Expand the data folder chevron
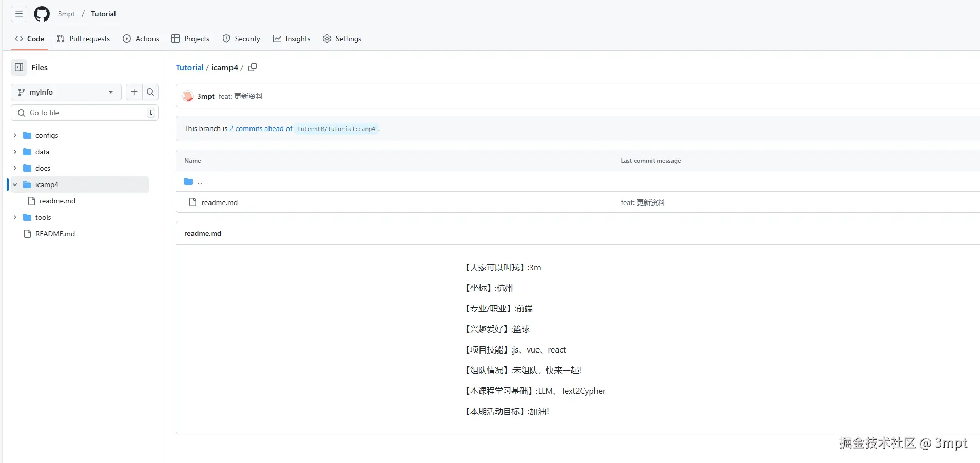 (x=15, y=152)
